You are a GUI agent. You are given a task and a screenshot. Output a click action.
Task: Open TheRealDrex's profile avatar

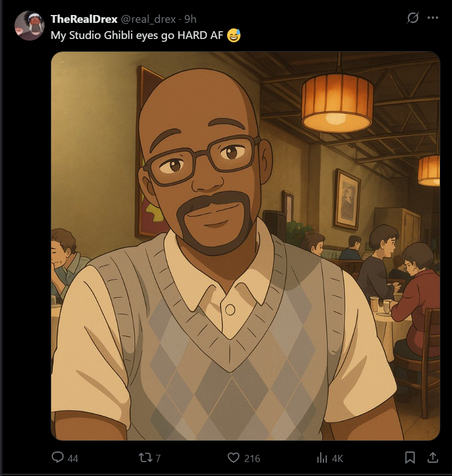(30, 26)
